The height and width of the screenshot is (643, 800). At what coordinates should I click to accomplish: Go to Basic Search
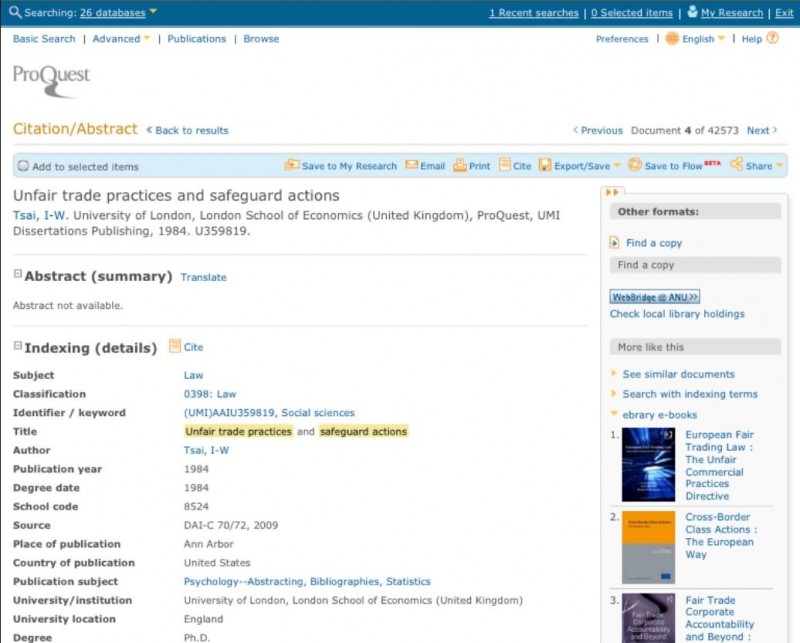click(44, 39)
